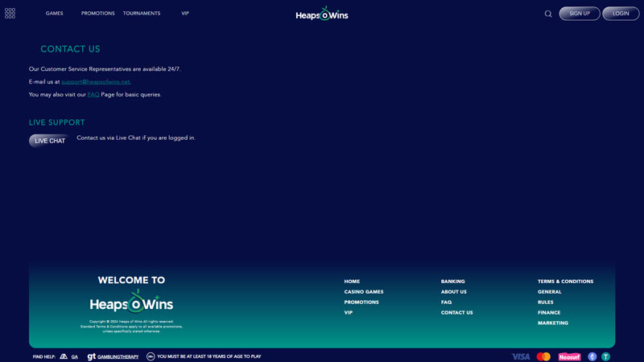Viewport: 644px width, 362px height.
Task: Open the Games menu item
Action: click(x=55, y=14)
